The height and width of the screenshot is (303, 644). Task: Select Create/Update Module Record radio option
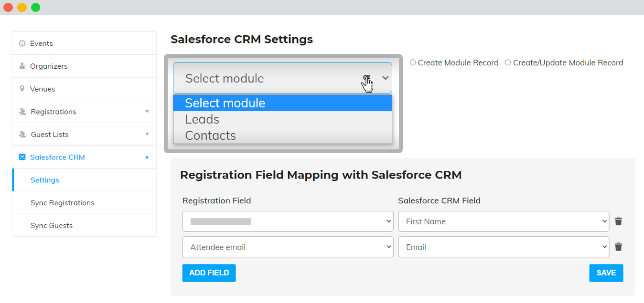(508, 63)
